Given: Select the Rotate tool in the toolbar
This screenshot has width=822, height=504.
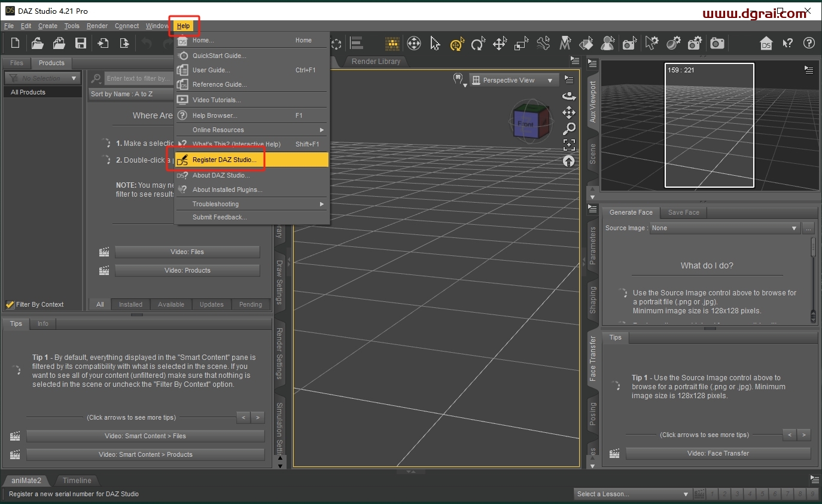Looking at the screenshot, I should pyautogui.click(x=477, y=44).
